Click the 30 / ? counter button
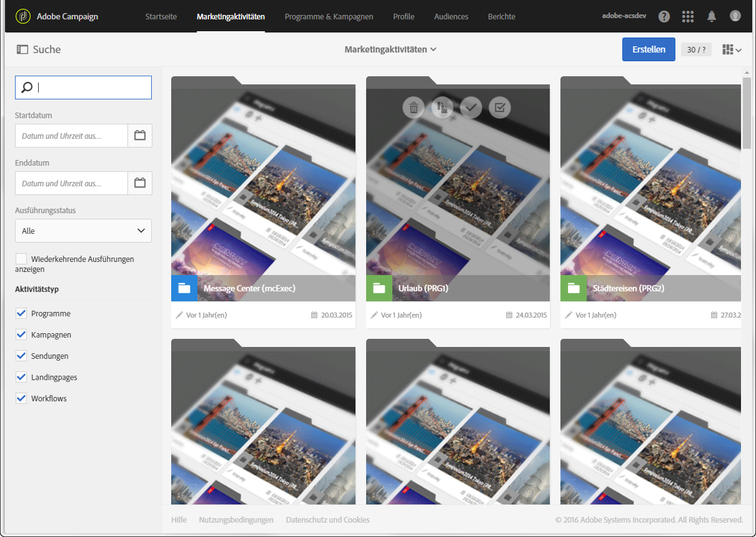 pos(696,50)
